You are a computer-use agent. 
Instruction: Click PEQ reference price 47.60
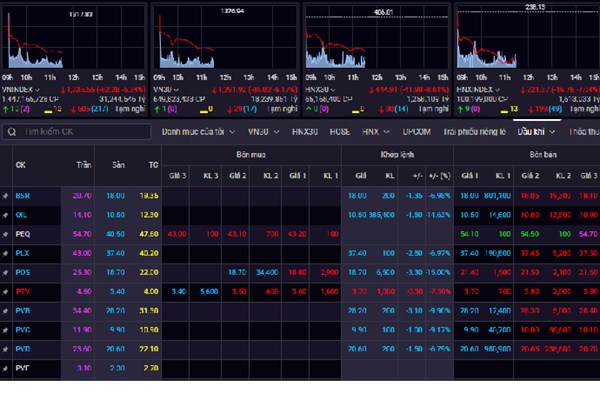149,234
